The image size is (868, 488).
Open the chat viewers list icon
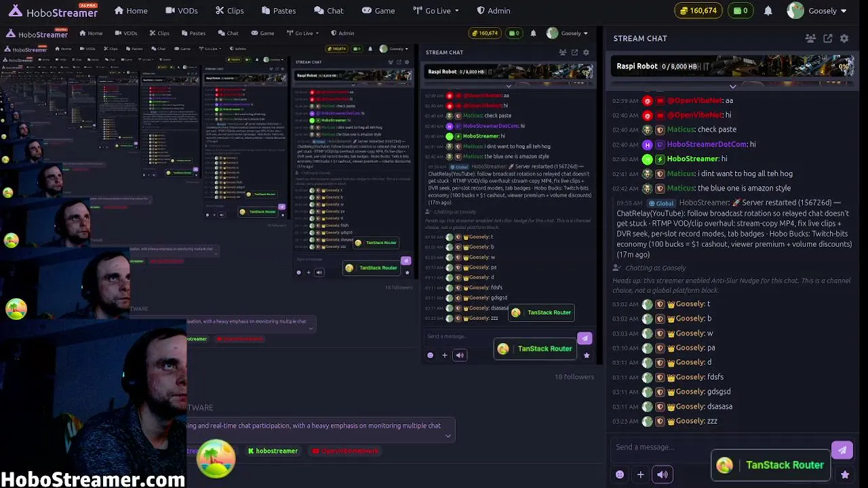pyautogui.click(x=811, y=39)
